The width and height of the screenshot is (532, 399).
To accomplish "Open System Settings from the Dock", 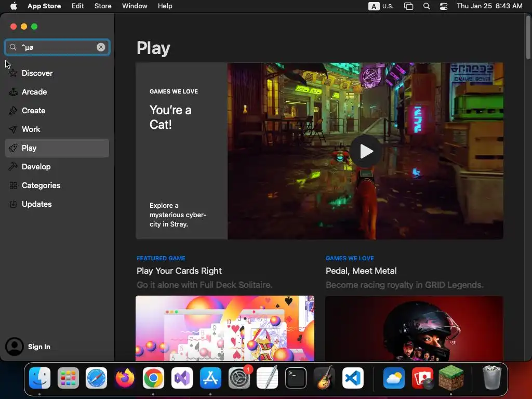I will click(239, 378).
